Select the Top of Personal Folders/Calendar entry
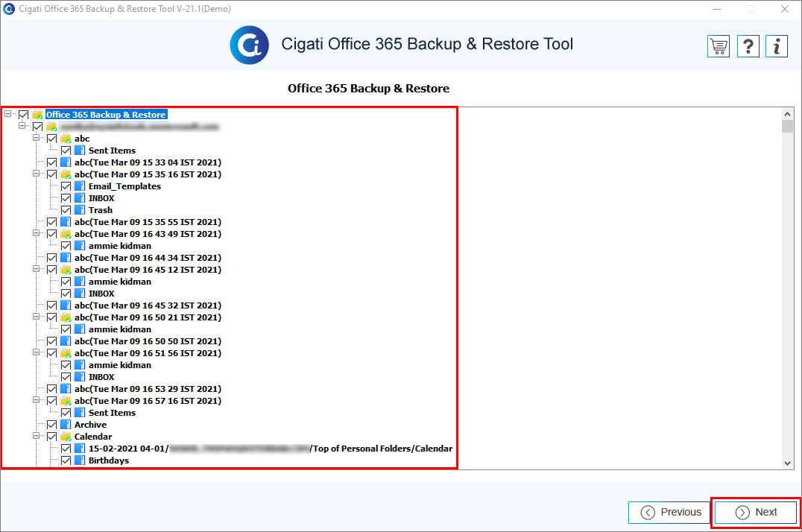This screenshot has height=532, width=802. [x=271, y=449]
